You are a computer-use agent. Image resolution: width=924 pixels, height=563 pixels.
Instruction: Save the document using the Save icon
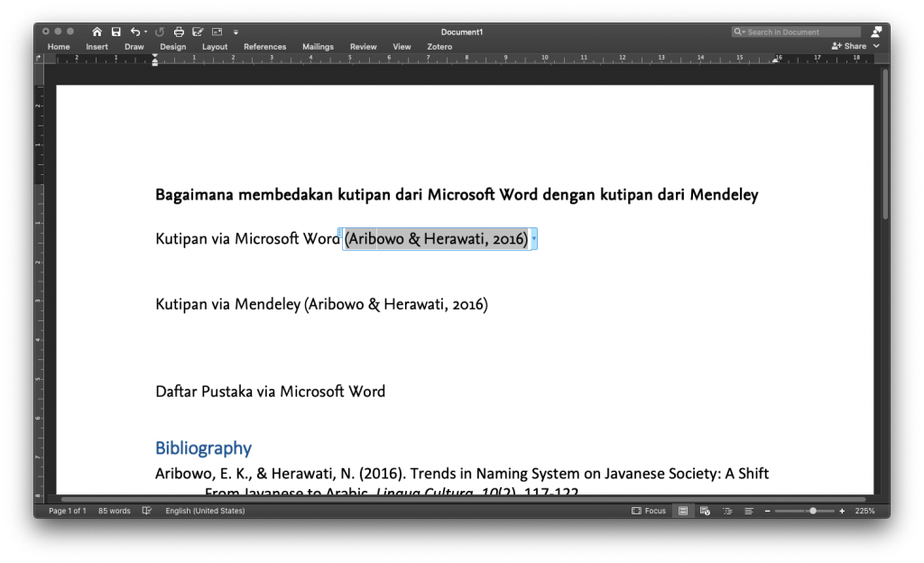116,31
